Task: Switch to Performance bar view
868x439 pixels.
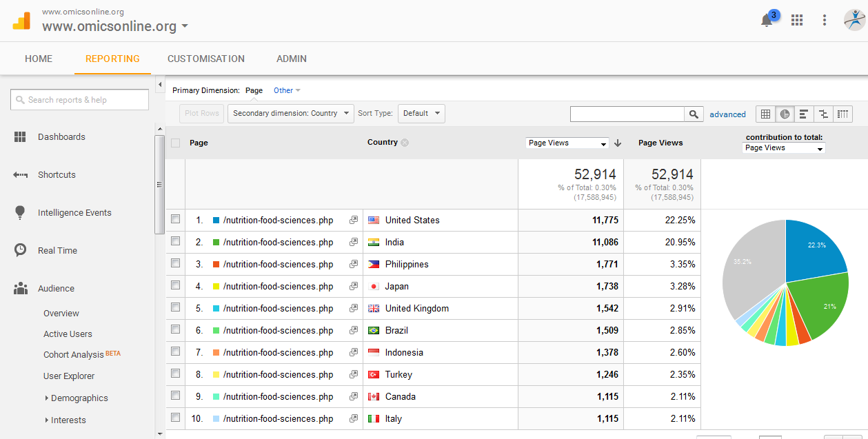Action: click(804, 114)
